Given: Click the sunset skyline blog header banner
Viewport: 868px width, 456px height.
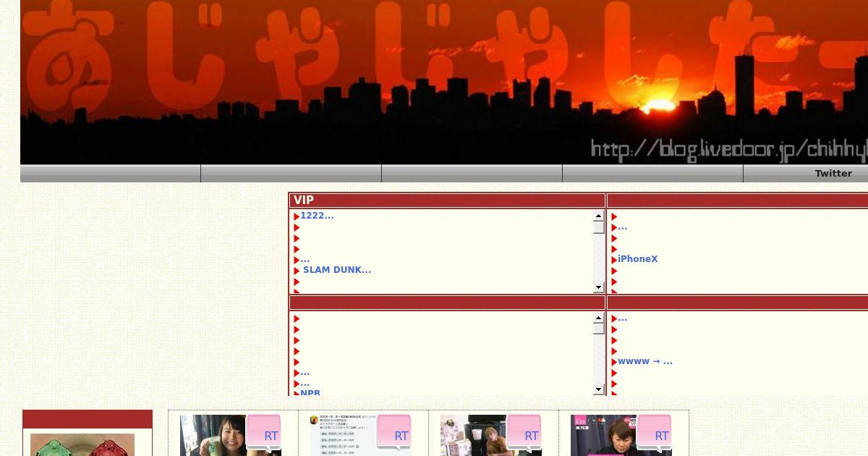Looking at the screenshot, I should point(444,82).
